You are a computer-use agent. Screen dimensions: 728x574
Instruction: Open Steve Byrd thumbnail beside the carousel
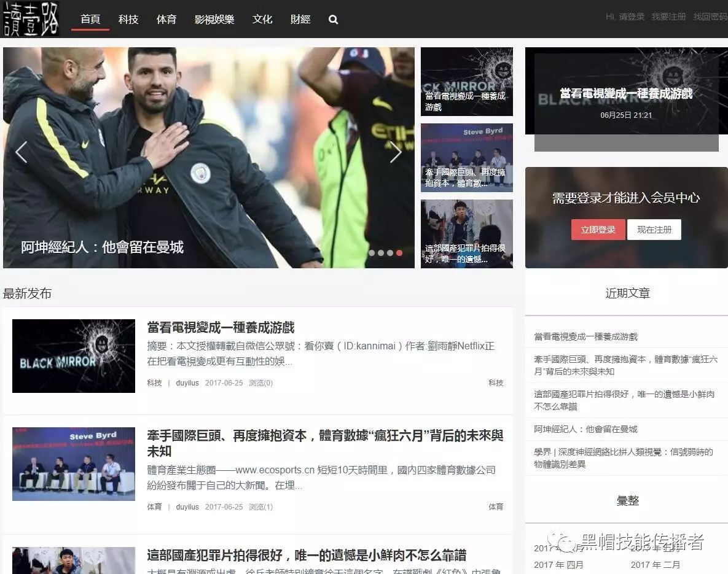tap(467, 158)
